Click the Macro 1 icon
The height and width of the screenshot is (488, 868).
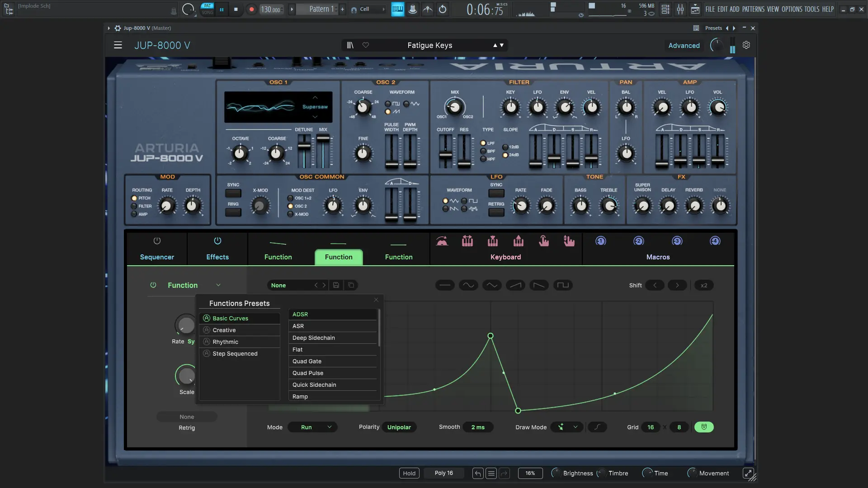click(x=600, y=241)
